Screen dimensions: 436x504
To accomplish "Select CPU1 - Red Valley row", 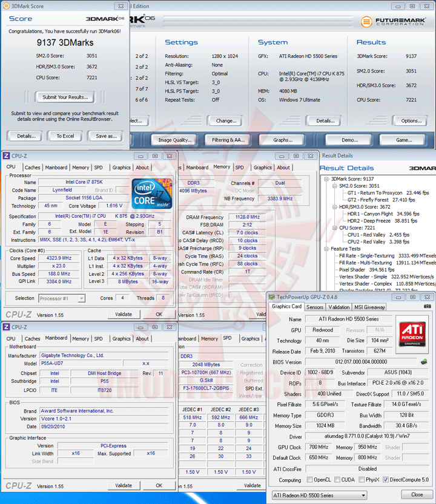I will pyautogui.click(x=378, y=235).
